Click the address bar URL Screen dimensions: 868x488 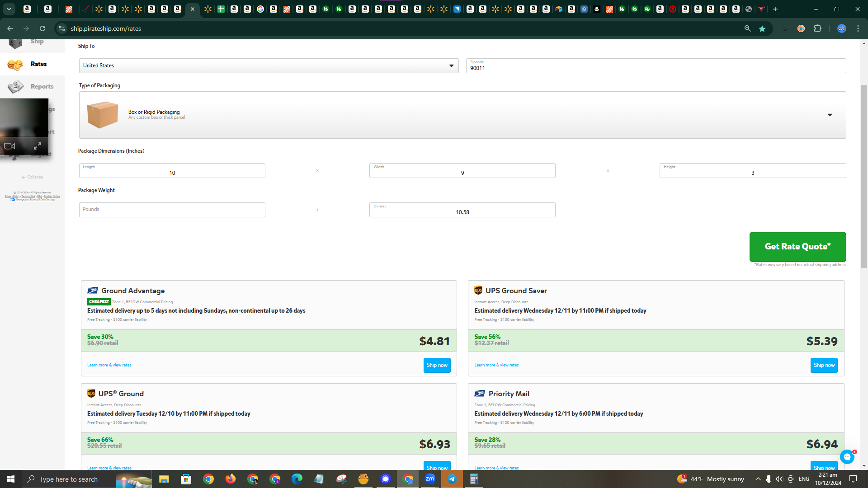pyautogui.click(x=106, y=28)
